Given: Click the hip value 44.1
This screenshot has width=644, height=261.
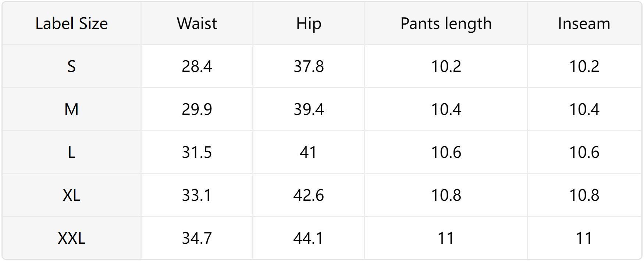Looking at the screenshot, I should pyautogui.click(x=309, y=238).
